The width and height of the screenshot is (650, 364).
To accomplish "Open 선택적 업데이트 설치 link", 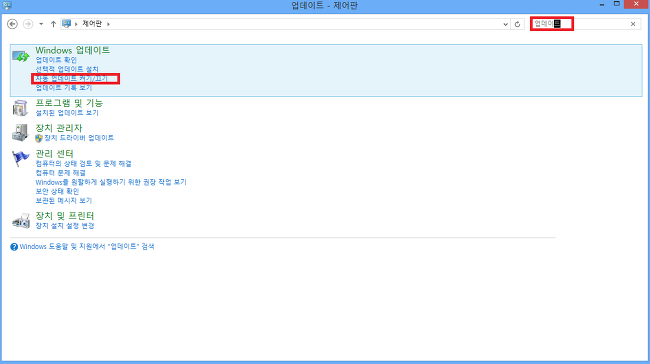I will (67, 69).
